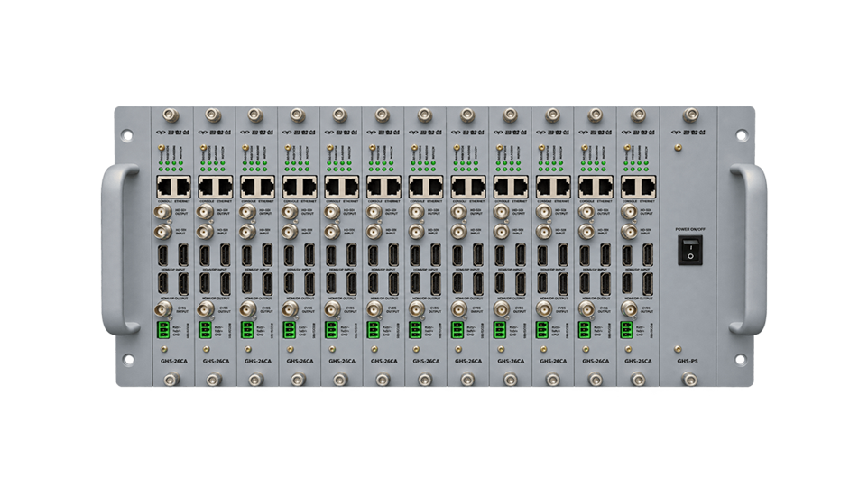
Task: Click CVBS OUTPUT connector on leftmost card
Action: (x=164, y=308)
